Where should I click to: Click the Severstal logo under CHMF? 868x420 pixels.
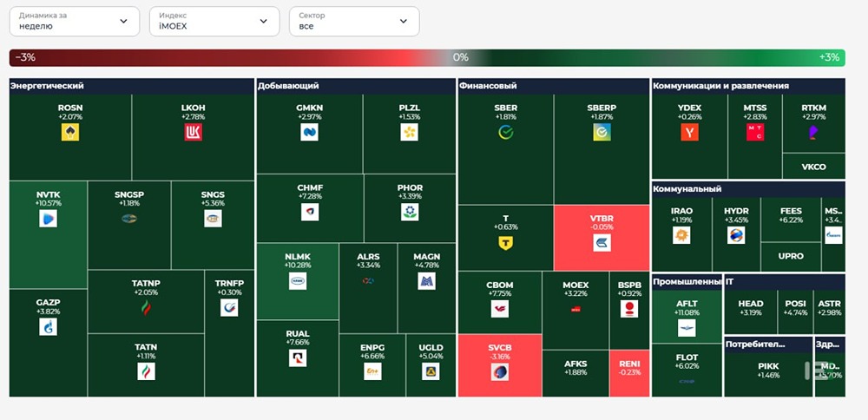coord(310,212)
